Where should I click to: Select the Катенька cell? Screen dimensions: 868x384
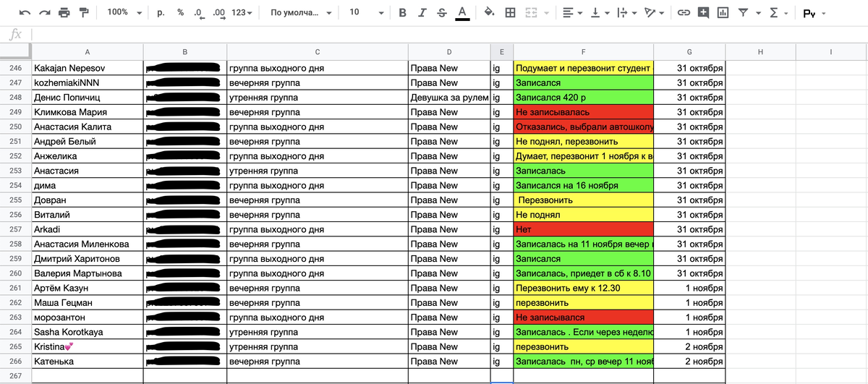[88, 362]
